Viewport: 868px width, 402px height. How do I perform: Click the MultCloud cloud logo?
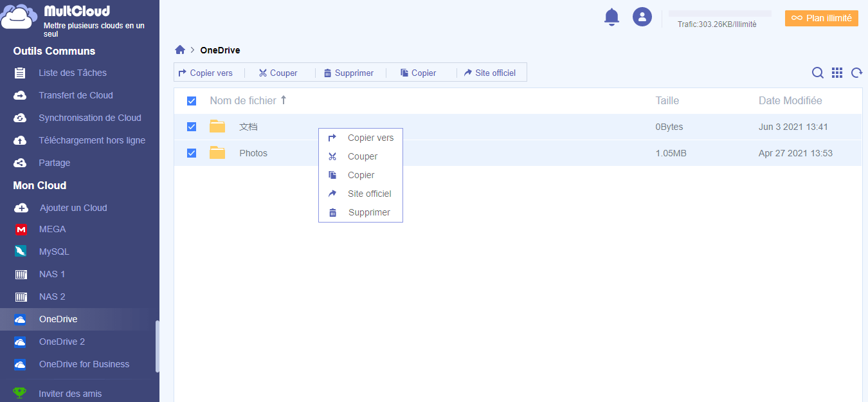point(18,17)
